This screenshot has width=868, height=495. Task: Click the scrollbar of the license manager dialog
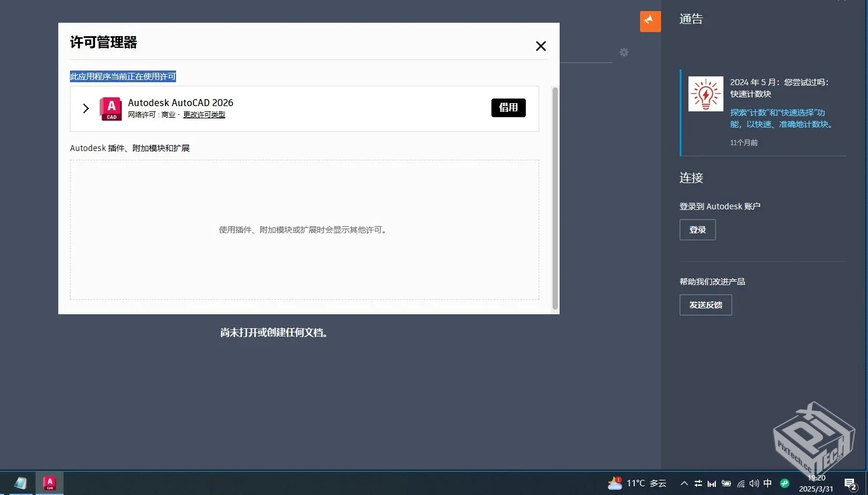(x=554, y=198)
